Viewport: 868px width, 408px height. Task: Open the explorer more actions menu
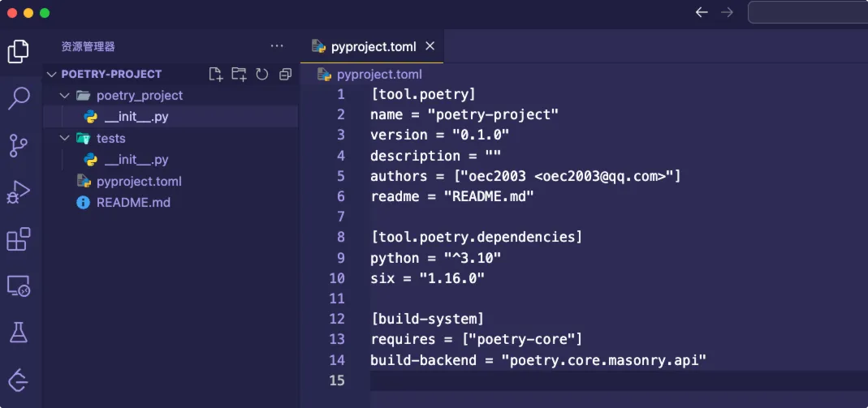point(277,46)
